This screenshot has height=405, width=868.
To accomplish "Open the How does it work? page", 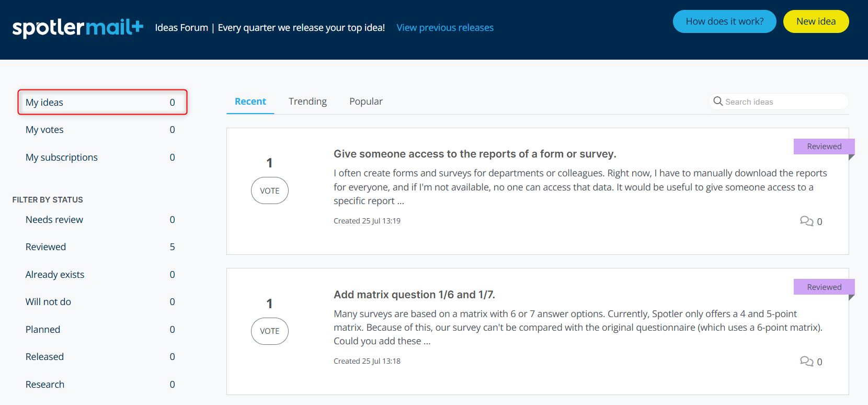I will pos(724,21).
